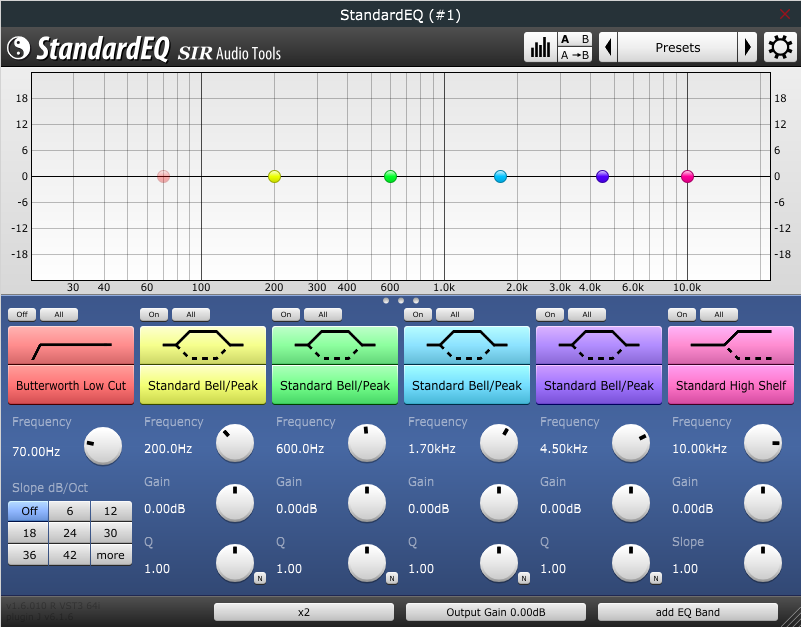This screenshot has width=801, height=627.
Task: Toggle the On button of the cyan band
Action: [418, 314]
